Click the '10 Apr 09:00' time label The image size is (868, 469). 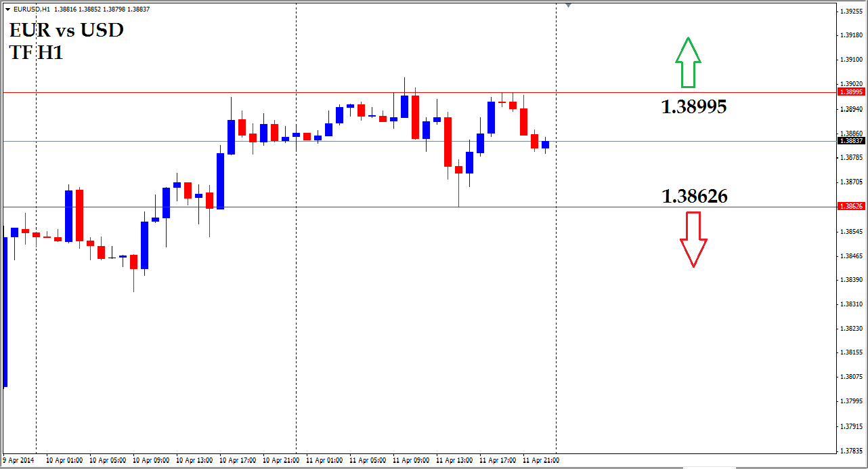pos(150,460)
